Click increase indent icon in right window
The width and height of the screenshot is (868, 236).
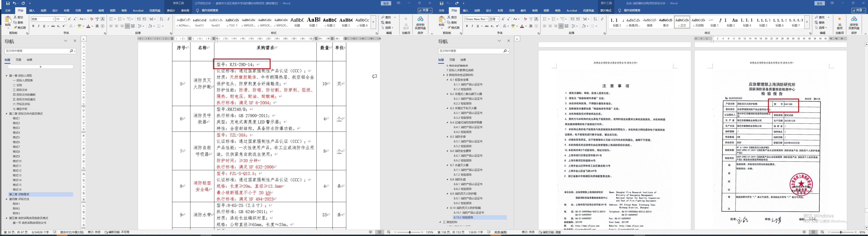pos(578,19)
